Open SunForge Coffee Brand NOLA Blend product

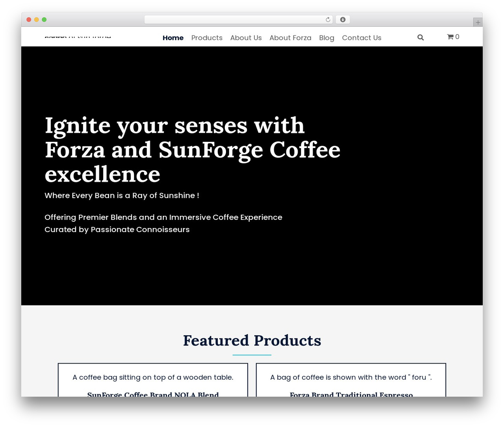(x=153, y=394)
